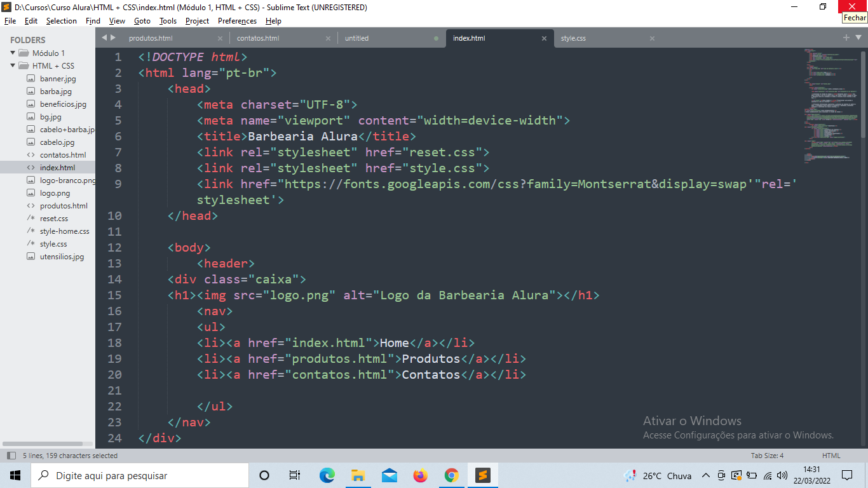868x488 pixels.
Task: Go to previous tab with left arrow
Action: coord(104,37)
